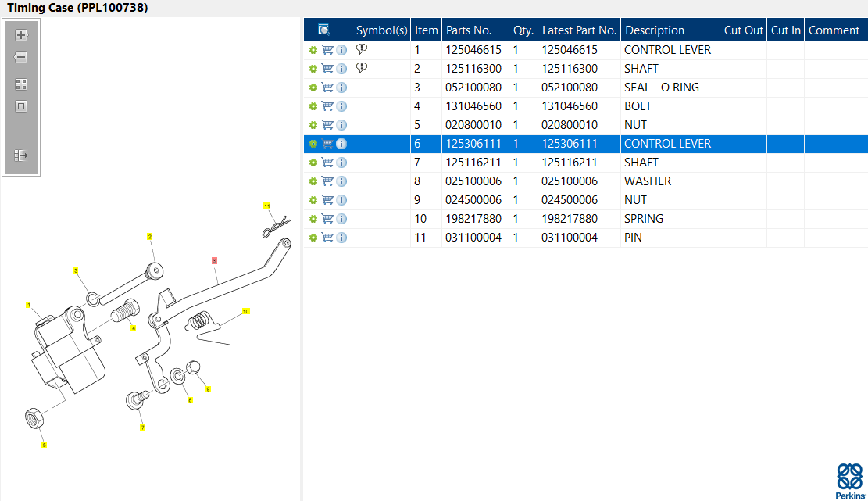Select callout 7 on the diagram

[x=142, y=428]
